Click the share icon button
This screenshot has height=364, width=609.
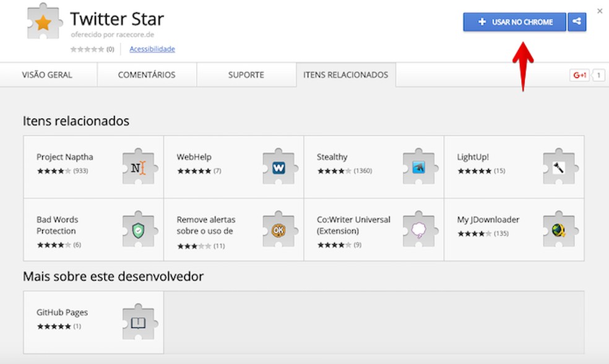[577, 22]
